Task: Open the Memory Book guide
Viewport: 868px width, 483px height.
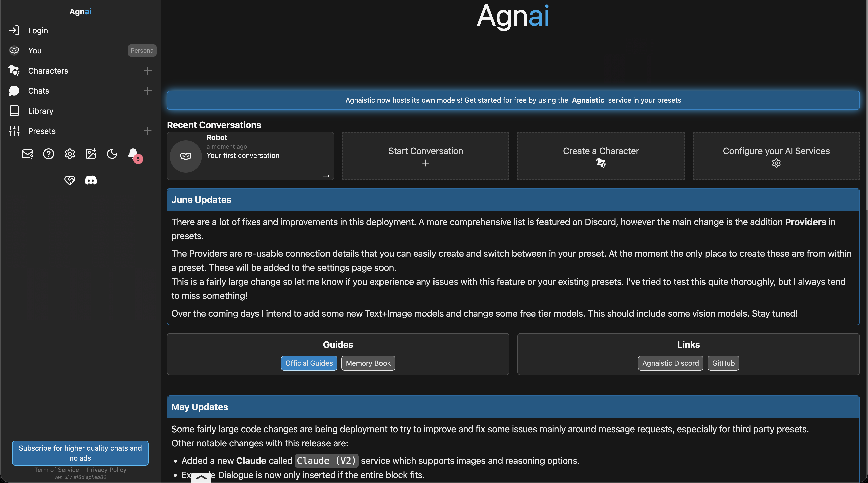Action: point(368,363)
